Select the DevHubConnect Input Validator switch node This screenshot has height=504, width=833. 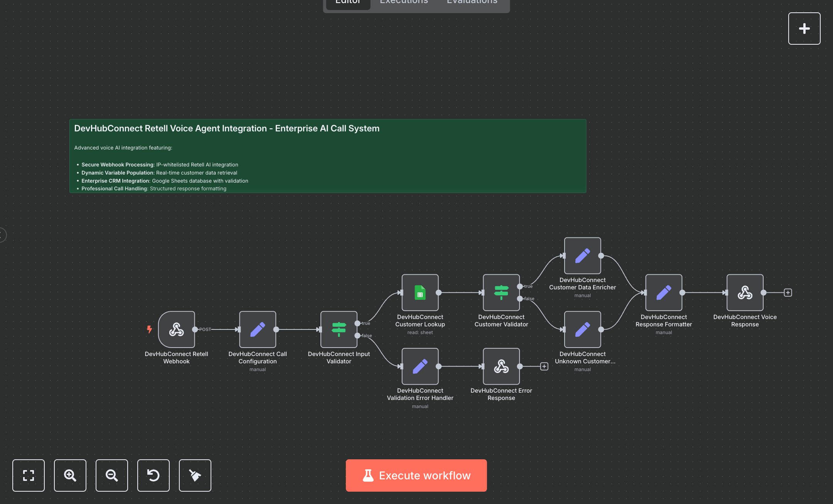click(338, 329)
